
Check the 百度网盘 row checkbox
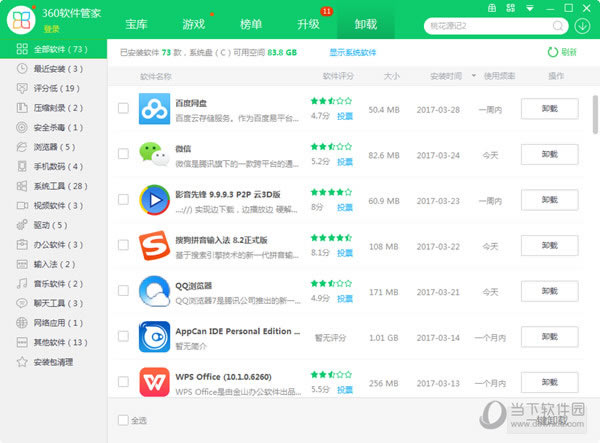pos(123,108)
